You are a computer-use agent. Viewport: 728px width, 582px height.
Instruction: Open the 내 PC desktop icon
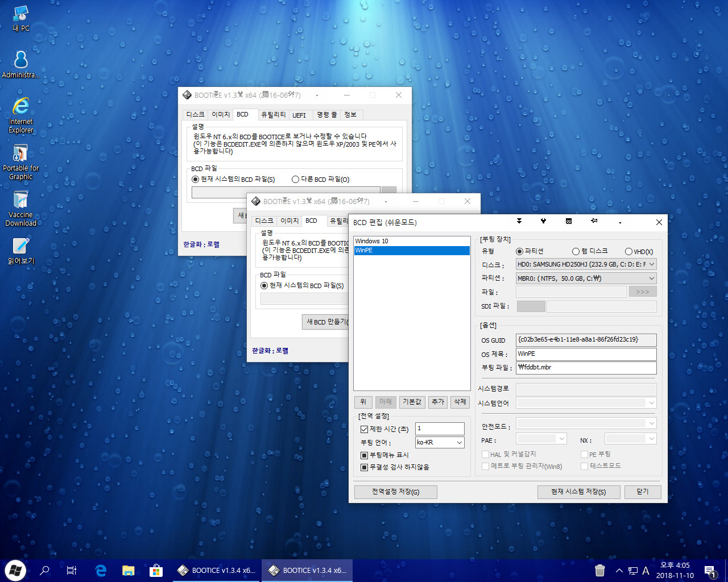click(21, 18)
